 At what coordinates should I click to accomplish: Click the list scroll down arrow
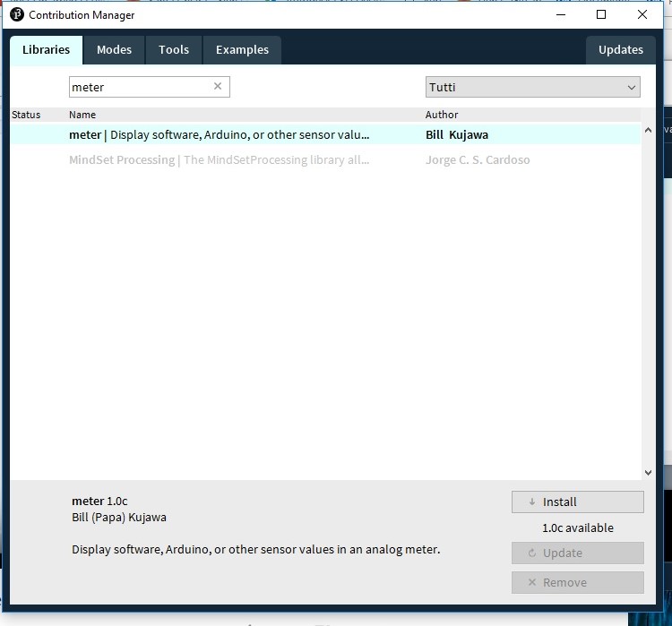coord(648,472)
